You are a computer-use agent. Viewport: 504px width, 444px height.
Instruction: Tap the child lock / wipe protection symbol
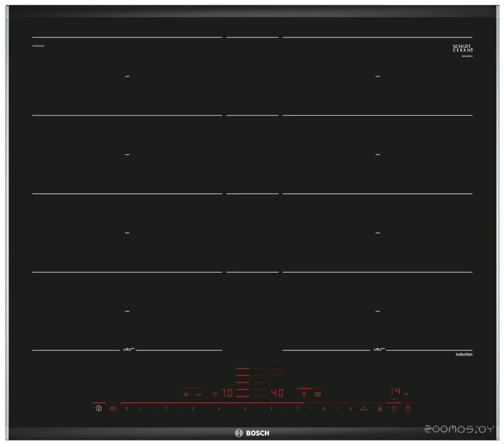tap(113, 409)
